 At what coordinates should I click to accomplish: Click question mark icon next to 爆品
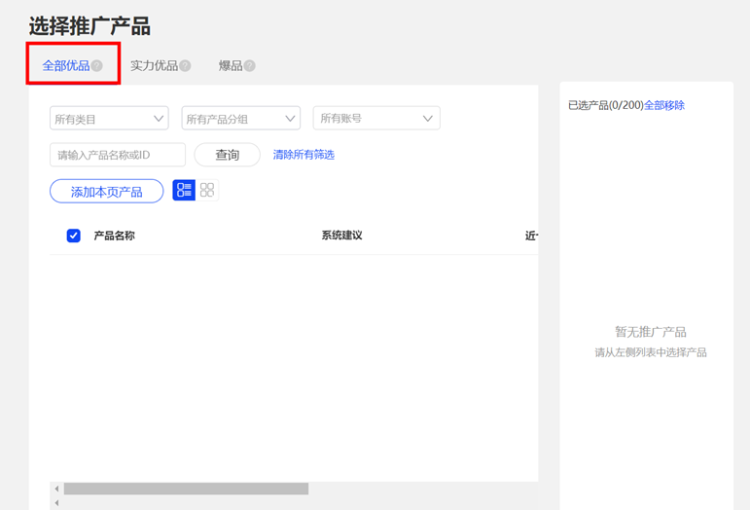coord(250,66)
